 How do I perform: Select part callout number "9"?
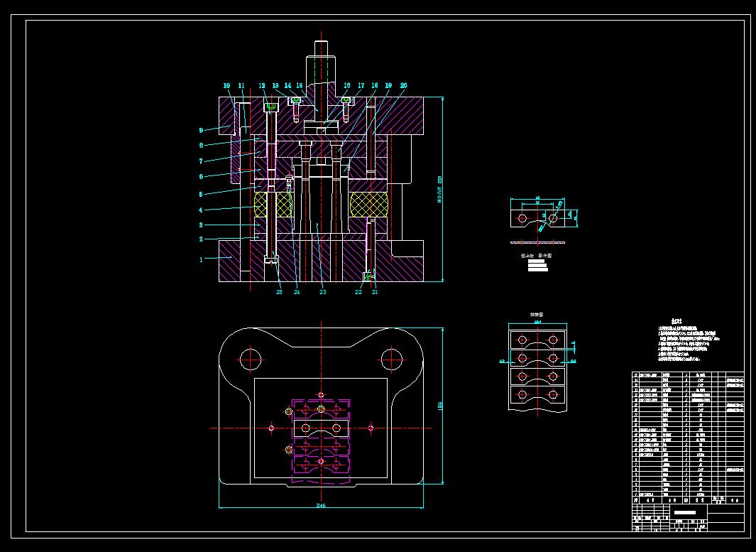(201, 130)
